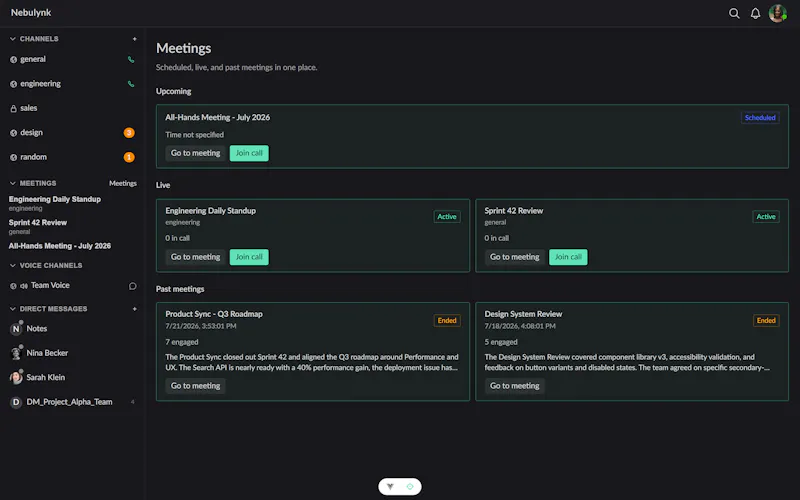
Task: Open the chat bubble icon for Team Voice
Action: [132, 286]
